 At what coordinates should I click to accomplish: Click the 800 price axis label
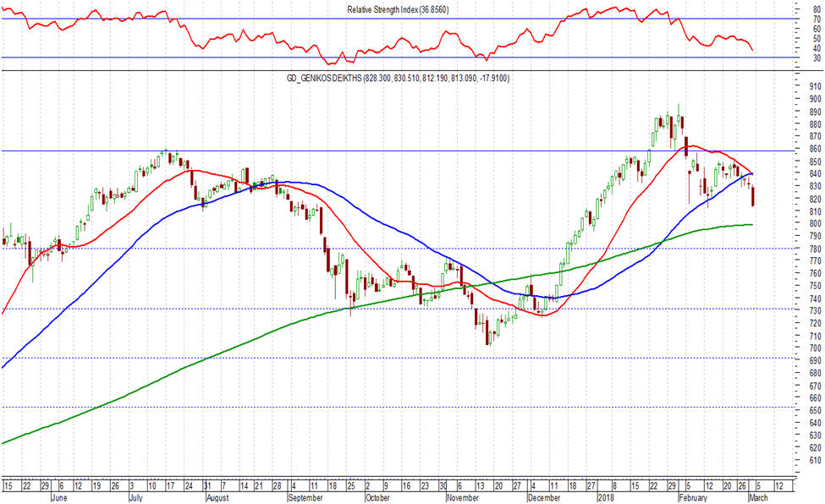815,223
